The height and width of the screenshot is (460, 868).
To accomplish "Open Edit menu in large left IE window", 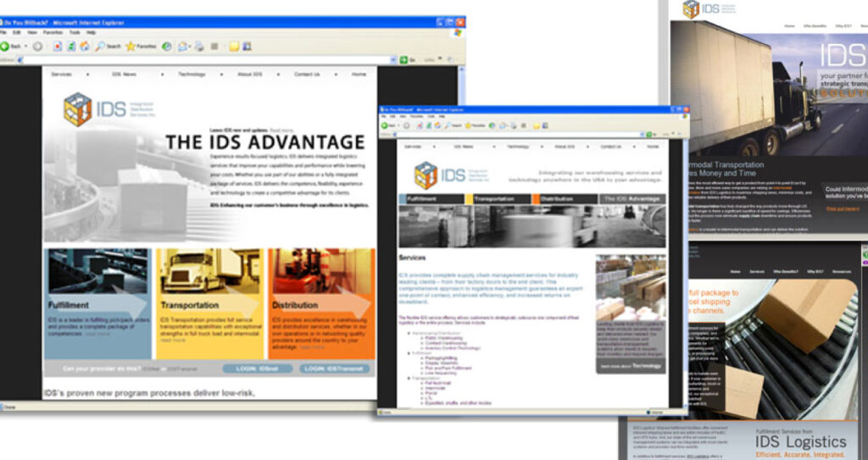I will [x=17, y=32].
